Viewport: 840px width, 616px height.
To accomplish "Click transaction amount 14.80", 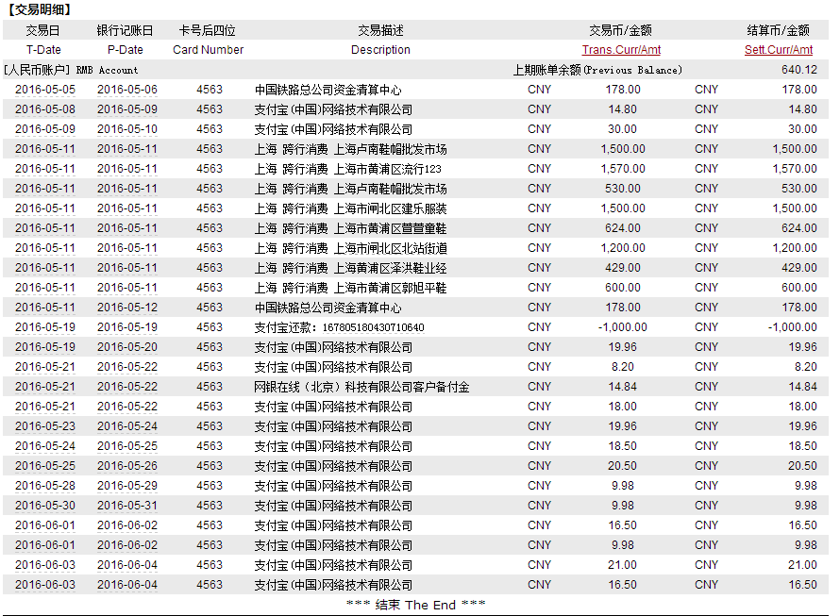I will click(623, 109).
